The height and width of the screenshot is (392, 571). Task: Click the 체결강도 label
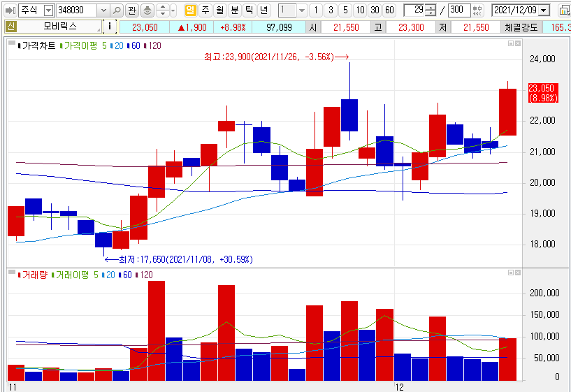[x=521, y=27]
